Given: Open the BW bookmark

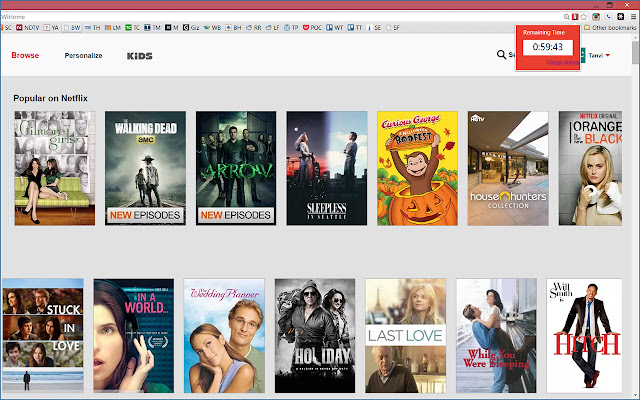Looking at the screenshot, I should [72, 28].
